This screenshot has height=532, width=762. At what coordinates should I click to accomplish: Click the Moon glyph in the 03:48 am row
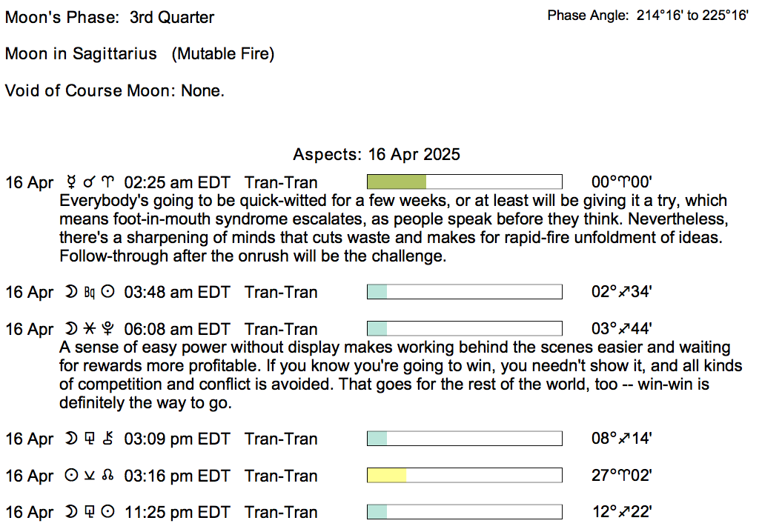pyautogui.click(x=71, y=293)
